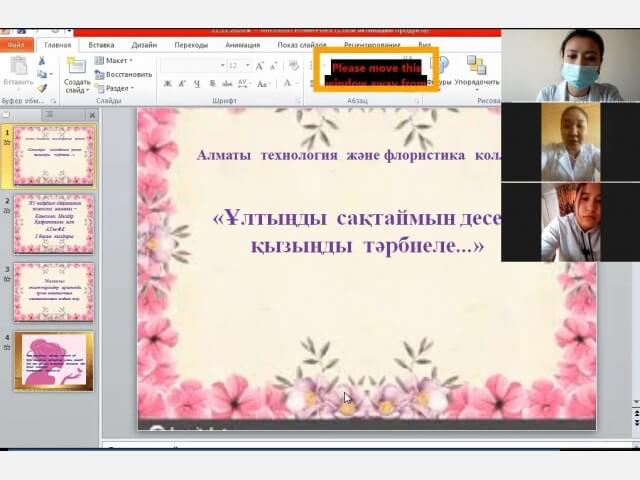Click the Упорядочить arrange icon
Image resolution: width=640 pixels, height=480 pixels.
click(x=476, y=66)
